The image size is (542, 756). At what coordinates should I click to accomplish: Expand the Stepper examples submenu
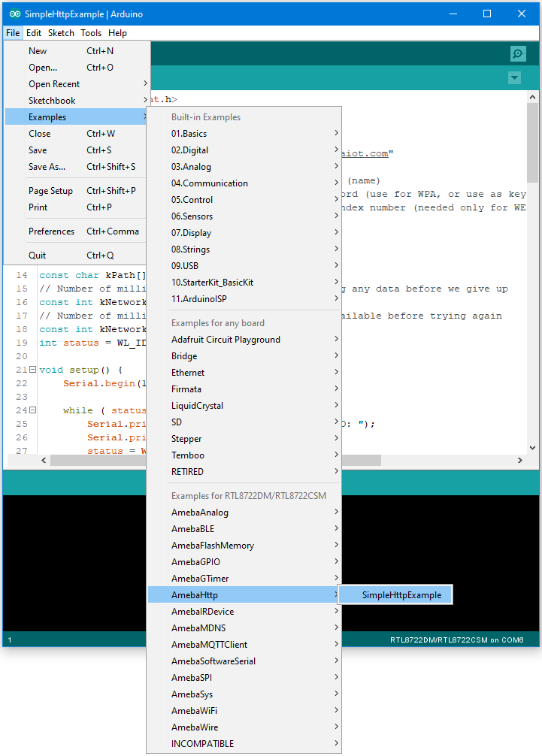pos(244,439)
